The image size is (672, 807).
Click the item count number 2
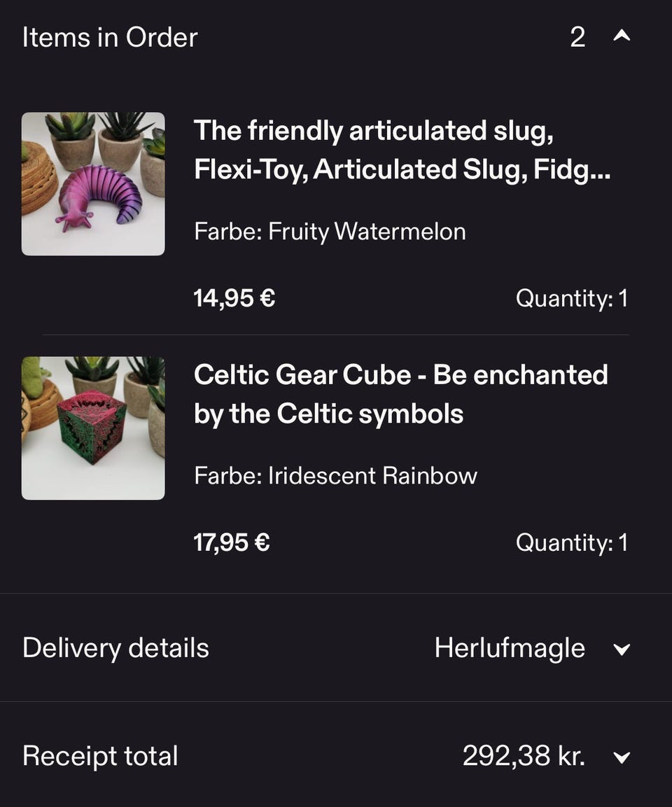click(577, 37)
